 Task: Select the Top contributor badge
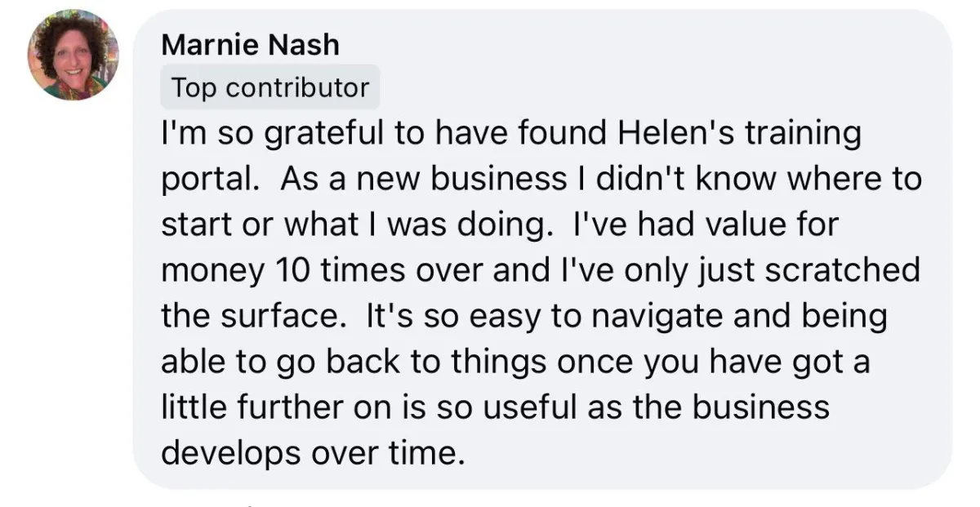270,87
